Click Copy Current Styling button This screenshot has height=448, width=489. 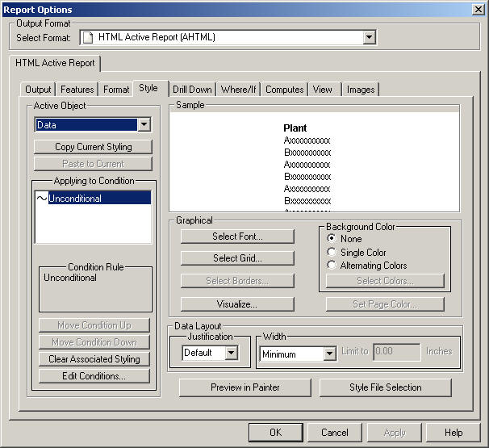click(94, 147)
